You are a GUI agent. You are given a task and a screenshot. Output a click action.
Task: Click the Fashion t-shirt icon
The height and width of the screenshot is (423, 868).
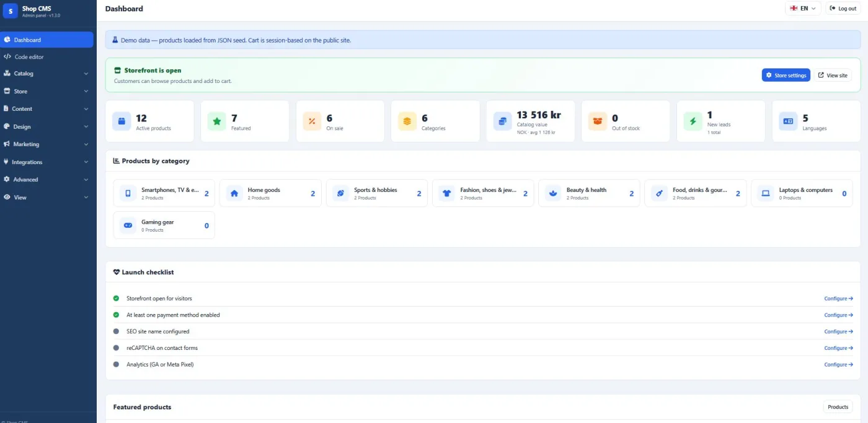447,193
